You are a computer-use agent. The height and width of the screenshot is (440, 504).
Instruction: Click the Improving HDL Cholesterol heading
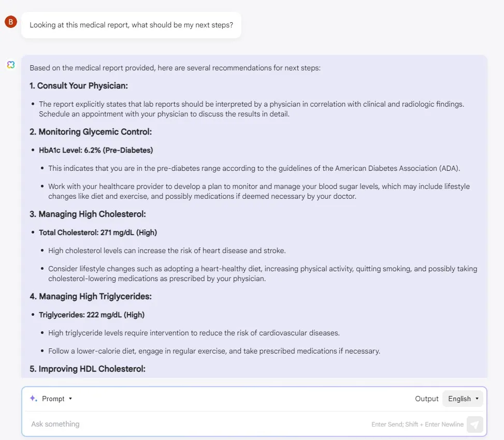coord(88,369)
